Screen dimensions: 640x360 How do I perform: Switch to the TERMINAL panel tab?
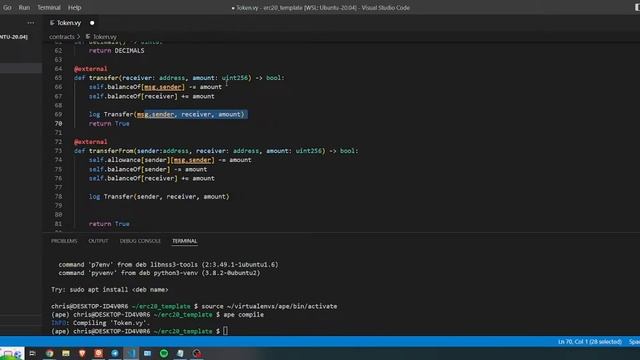184,241
